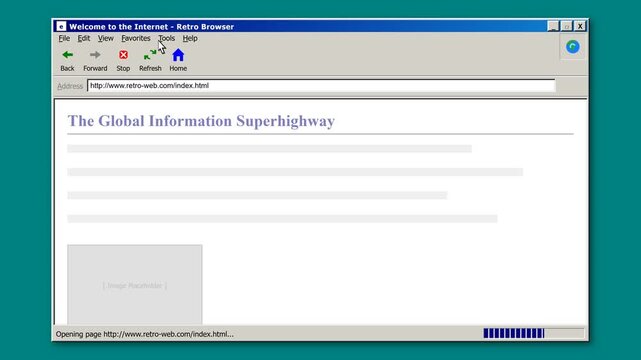Open the Tools menu
Viewport: 641px width, 360px height.
pos(166,38)
